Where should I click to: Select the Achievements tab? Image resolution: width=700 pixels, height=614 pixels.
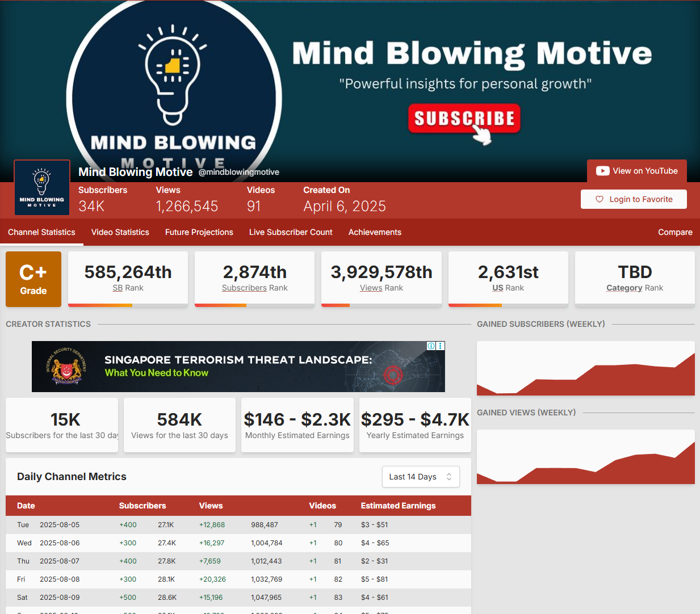375,232
